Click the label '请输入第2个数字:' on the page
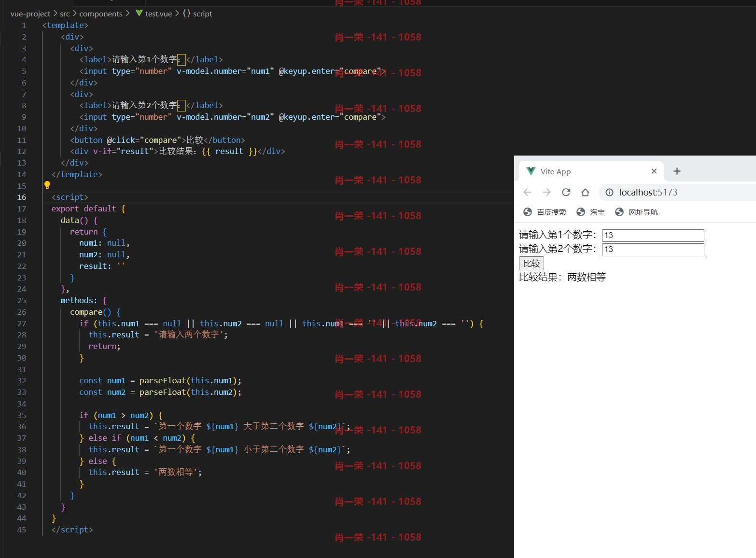This screenshot has width=756, height=558. [558, 249]
